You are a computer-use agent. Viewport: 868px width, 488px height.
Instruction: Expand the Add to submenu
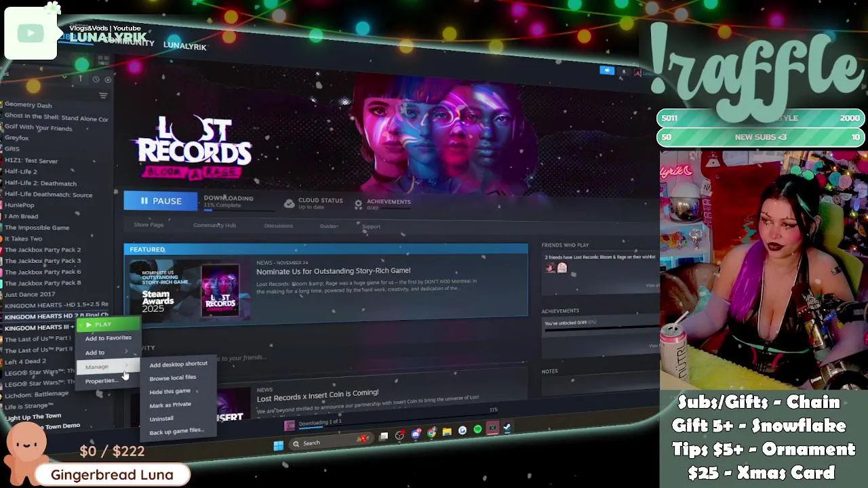[108, 352]
